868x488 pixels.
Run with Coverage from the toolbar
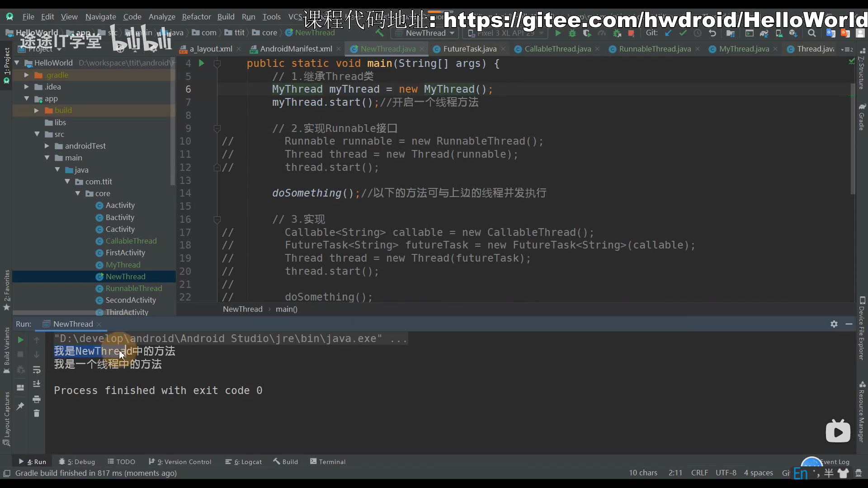587,33
